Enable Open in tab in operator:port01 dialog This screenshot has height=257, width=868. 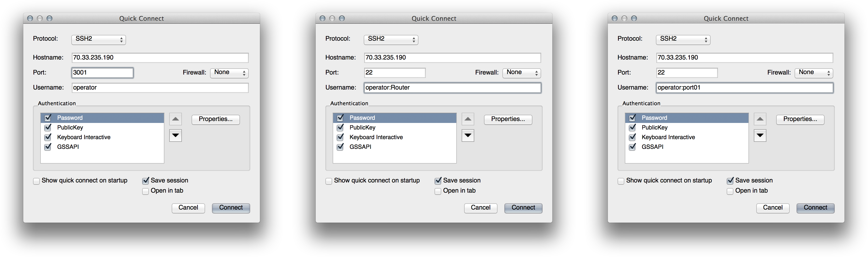coord(730,191)
